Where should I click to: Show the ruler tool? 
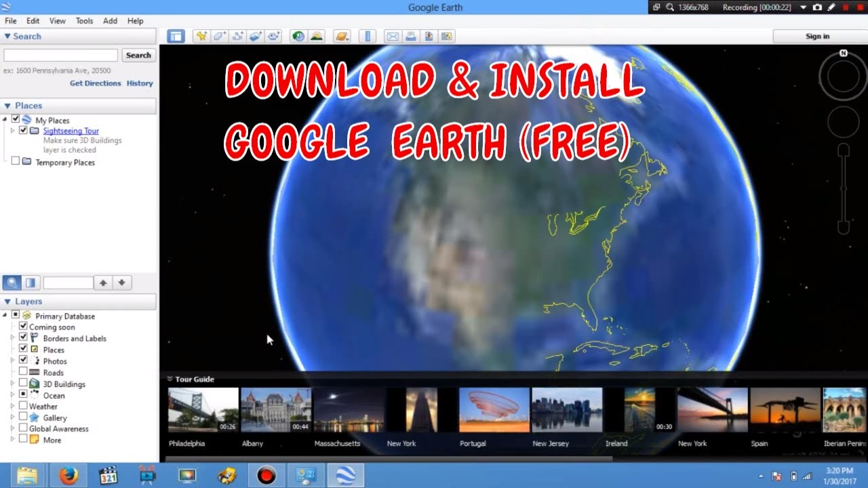coord(368,37)
